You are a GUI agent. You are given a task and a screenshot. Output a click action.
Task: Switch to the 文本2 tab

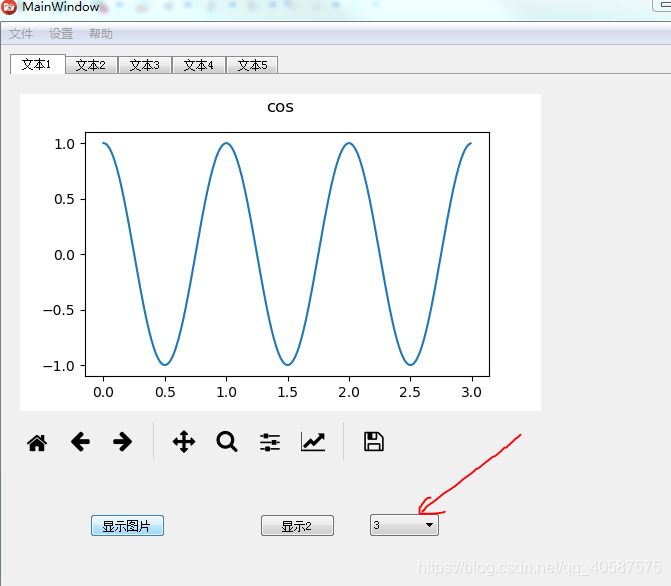tap(92, 65)
